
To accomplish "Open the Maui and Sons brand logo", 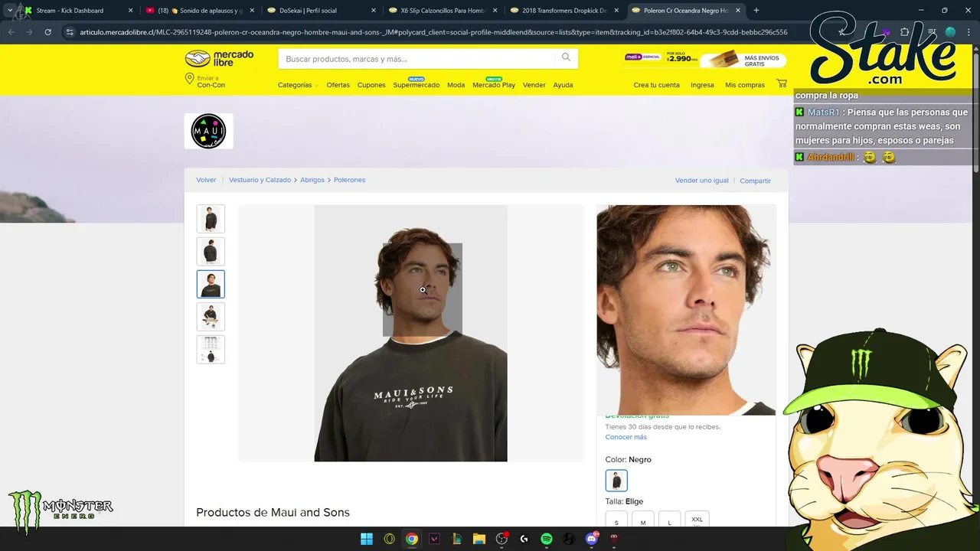I will click(208, 131).
